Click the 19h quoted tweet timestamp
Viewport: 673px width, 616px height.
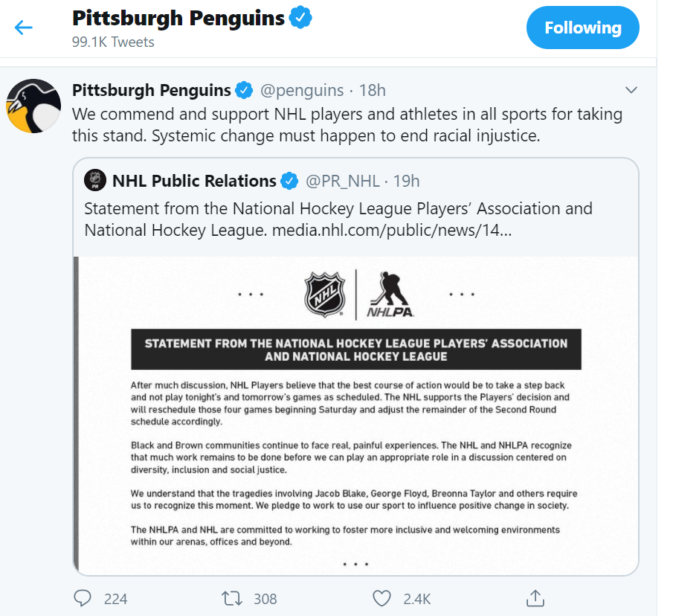406,181
